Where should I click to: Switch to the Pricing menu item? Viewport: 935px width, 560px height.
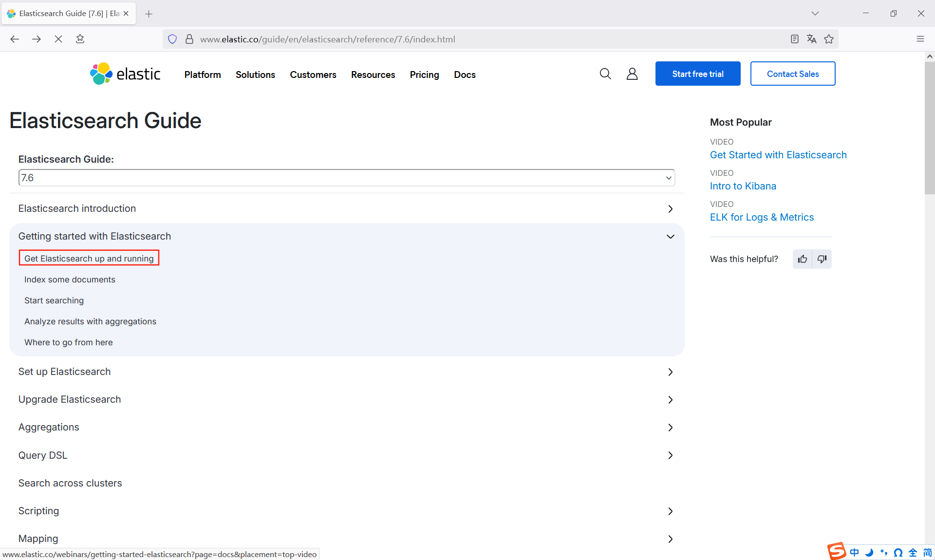(424, 75)
